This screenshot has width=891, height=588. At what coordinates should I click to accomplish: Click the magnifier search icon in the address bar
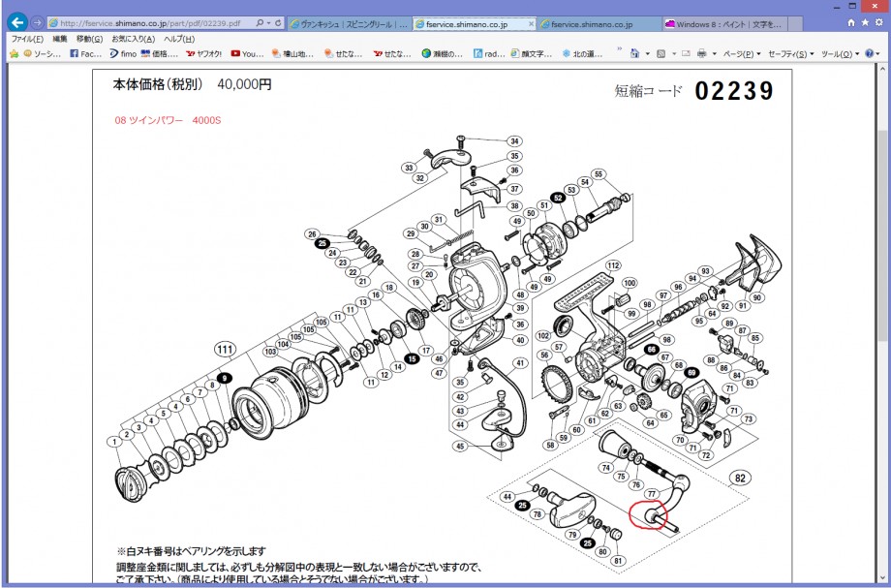[260, 23]
